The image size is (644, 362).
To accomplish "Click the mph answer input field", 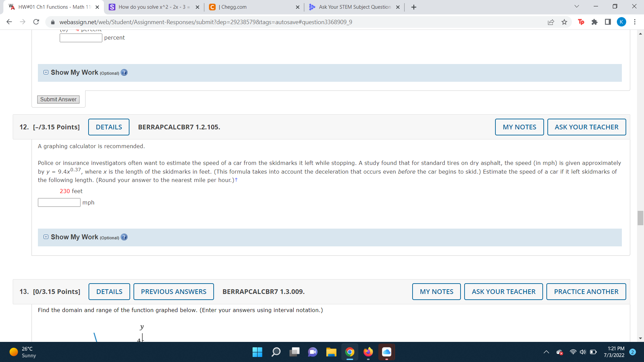I will pos(59,202).
